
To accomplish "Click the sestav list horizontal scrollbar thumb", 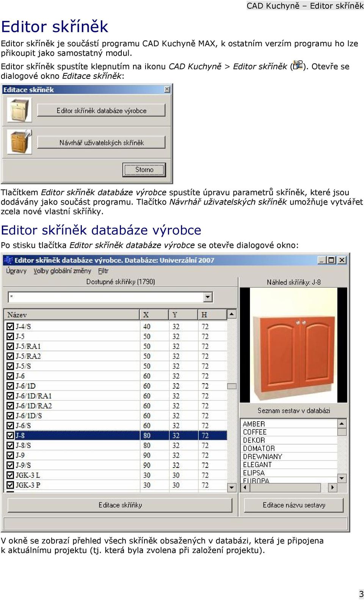I will pyautogui.click(x=285, y=487).
